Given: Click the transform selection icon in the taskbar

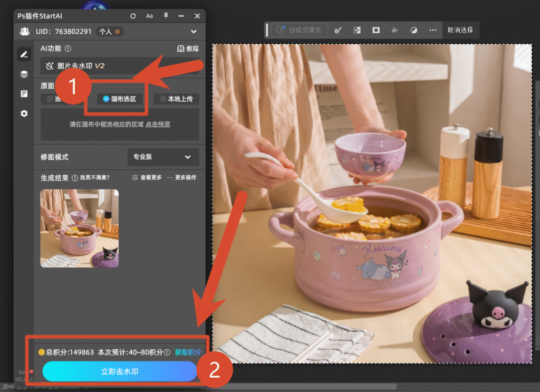Looking at the screenshot, I should tap(357, 30).
